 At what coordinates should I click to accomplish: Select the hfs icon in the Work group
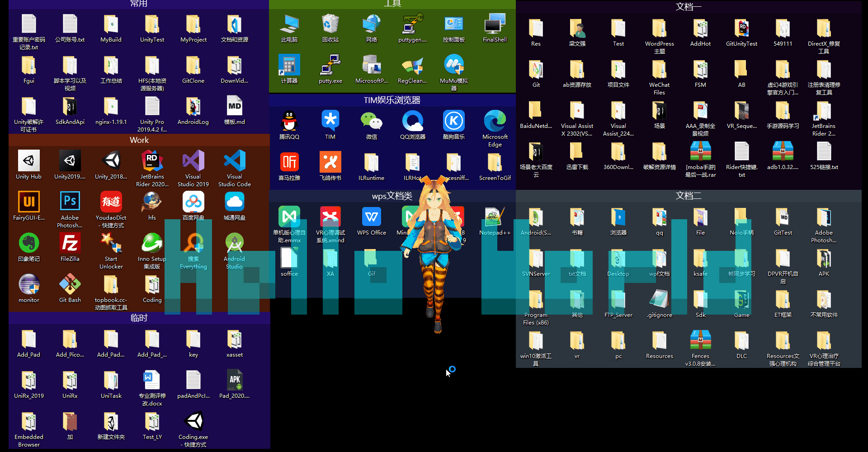tap(152, 206)
